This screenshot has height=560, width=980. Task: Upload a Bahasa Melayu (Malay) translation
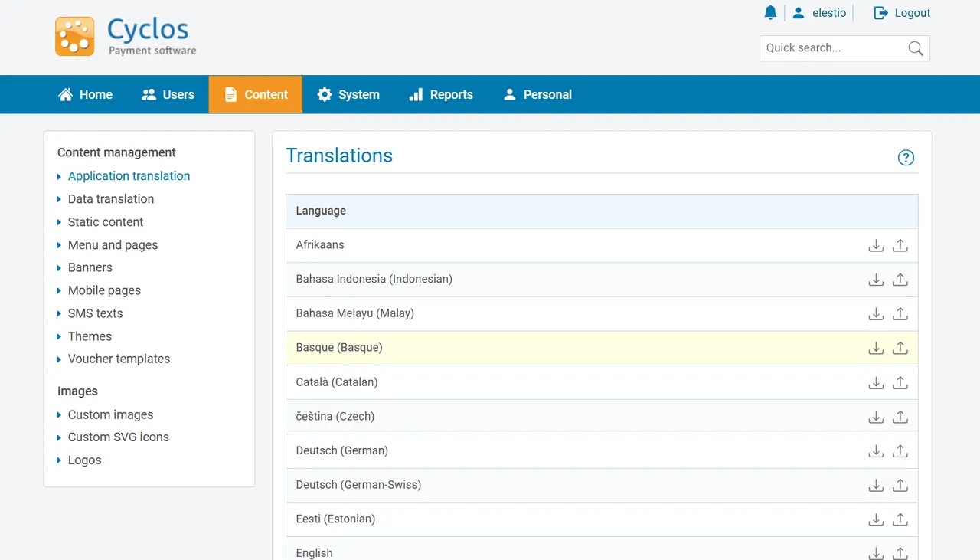click(x=900, y=313)
